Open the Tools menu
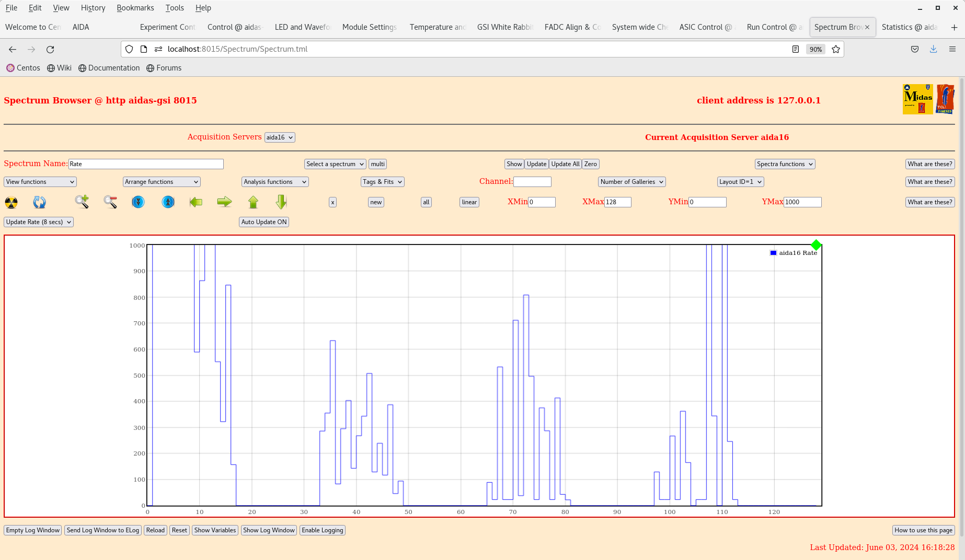The height and width of the screenshot is (560, 965). [175, 8]
